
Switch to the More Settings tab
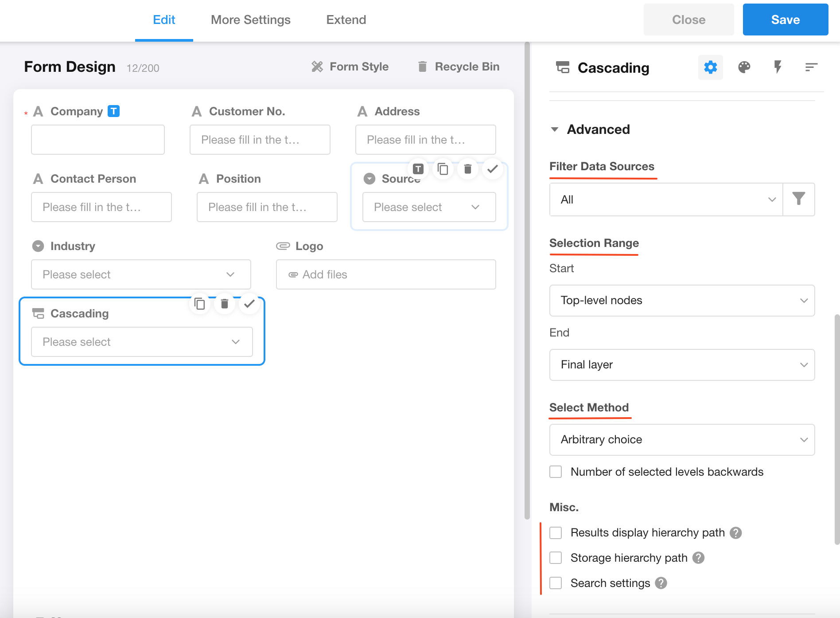(250, 20)
